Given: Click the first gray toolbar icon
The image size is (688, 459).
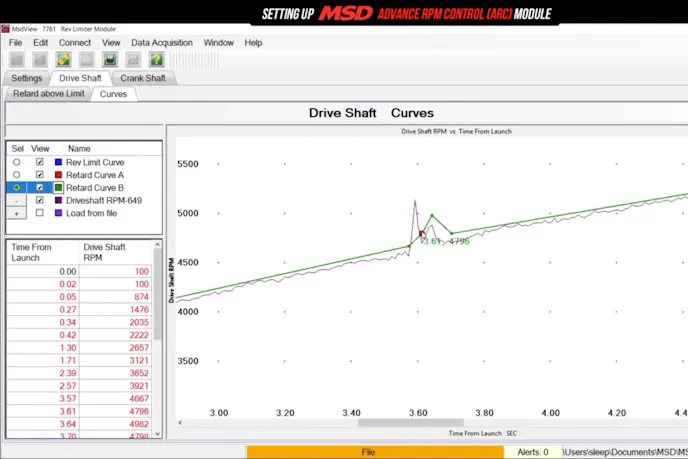Looking at the screenshot, I should coord(17,60).
